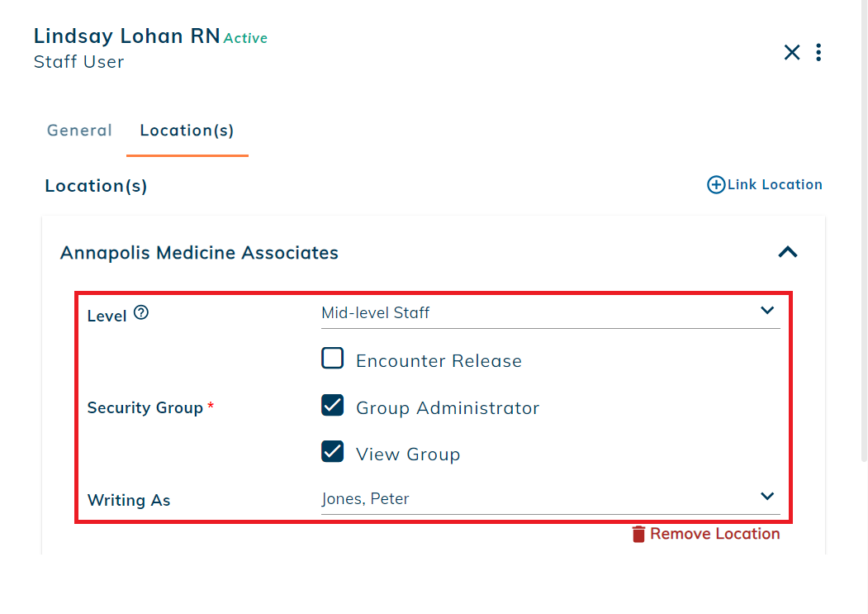Open the Level dropdown arrow
This screenshot has height=614, width=868.
tap(766, 311)
